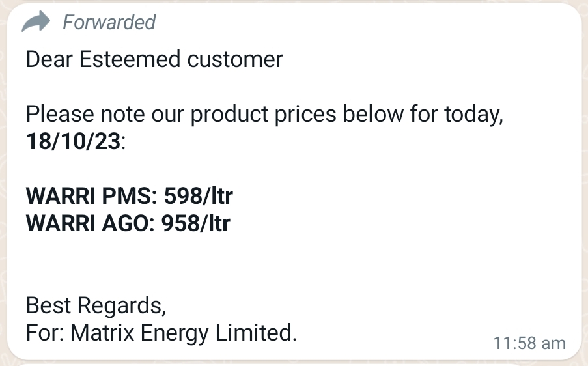Click the 958/ltr price value
Image resolution: width=588 pixels, height=366 pixels.
tap(195, 223)
